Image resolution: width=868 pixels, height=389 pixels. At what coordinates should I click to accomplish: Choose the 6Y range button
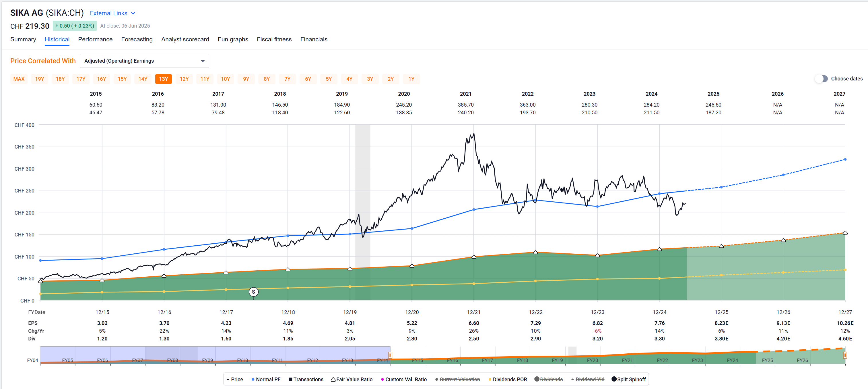pos(308,79)
